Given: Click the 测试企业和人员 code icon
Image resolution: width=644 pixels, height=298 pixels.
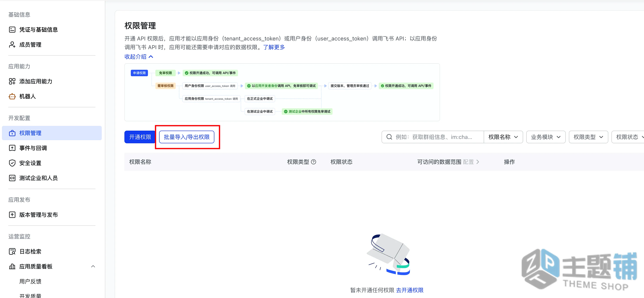Looking at the screenshot, I should click(12, 178).
